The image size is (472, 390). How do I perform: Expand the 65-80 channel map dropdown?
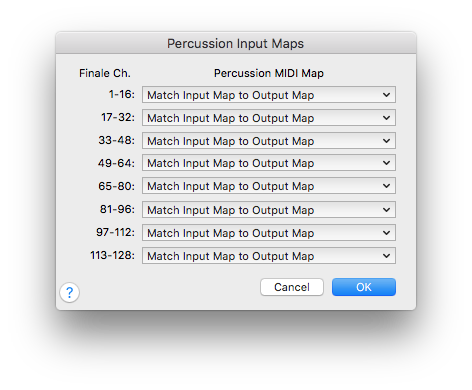(269, 186)
